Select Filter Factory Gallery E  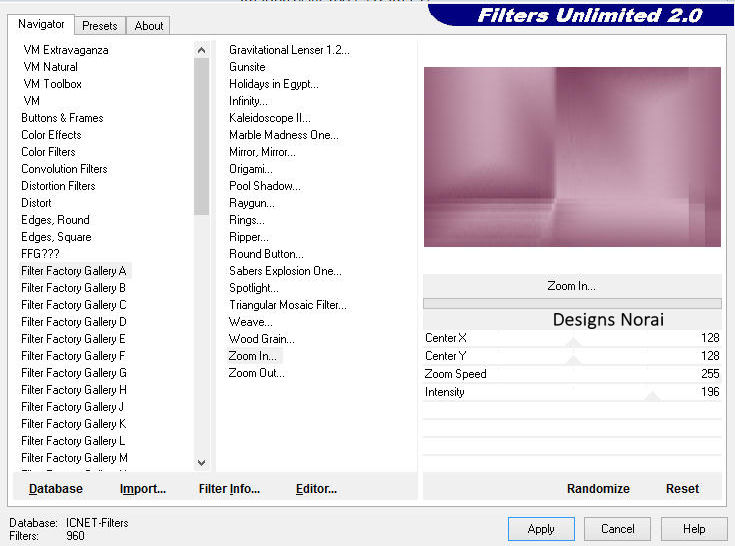tap(73, 339)
